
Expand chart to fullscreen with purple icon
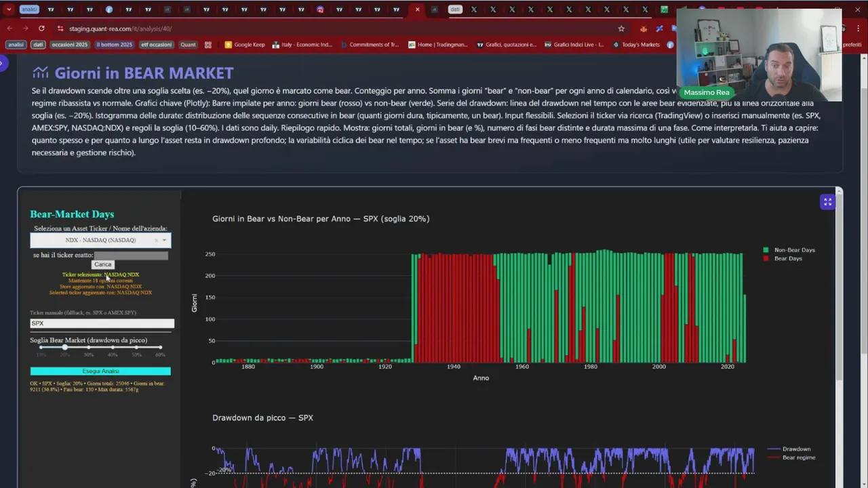pyautogui.click(x=827, y=202)
